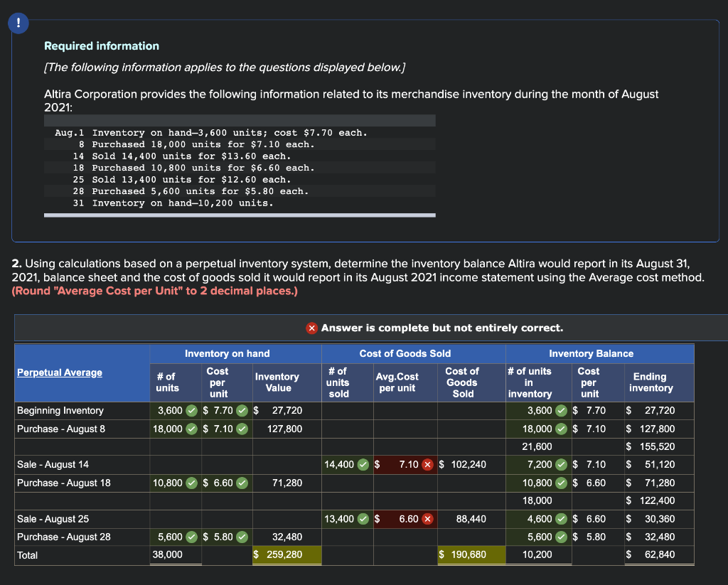Screen dimensions: 728x585
Task: Click checkmark beside Beginning Inventory 3,600 on-hand units
Action: coord(191,411)
